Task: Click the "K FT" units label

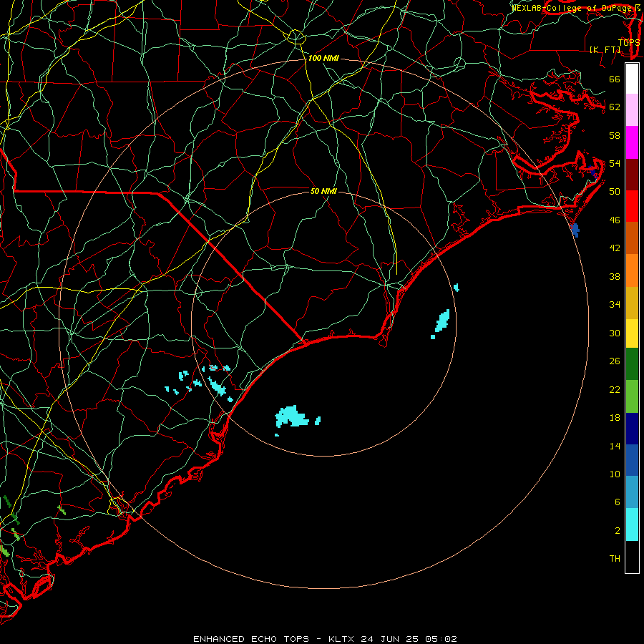Action: 605,49
